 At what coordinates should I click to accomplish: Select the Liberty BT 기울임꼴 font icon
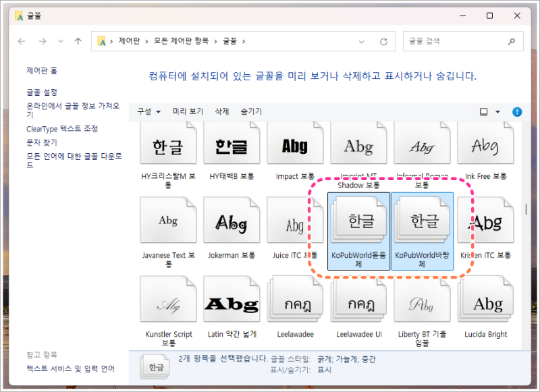coord(422,299)
